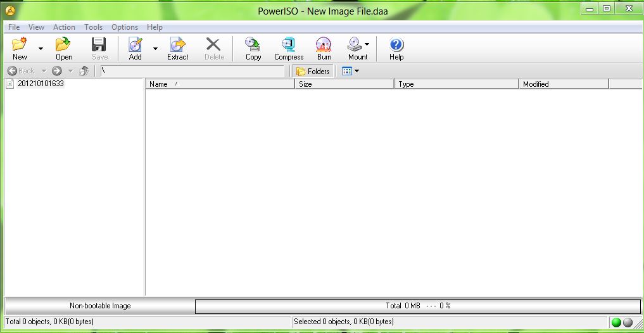Sort by the Type column header
This screenshot has width=644, height=333.
coord(457,84)
